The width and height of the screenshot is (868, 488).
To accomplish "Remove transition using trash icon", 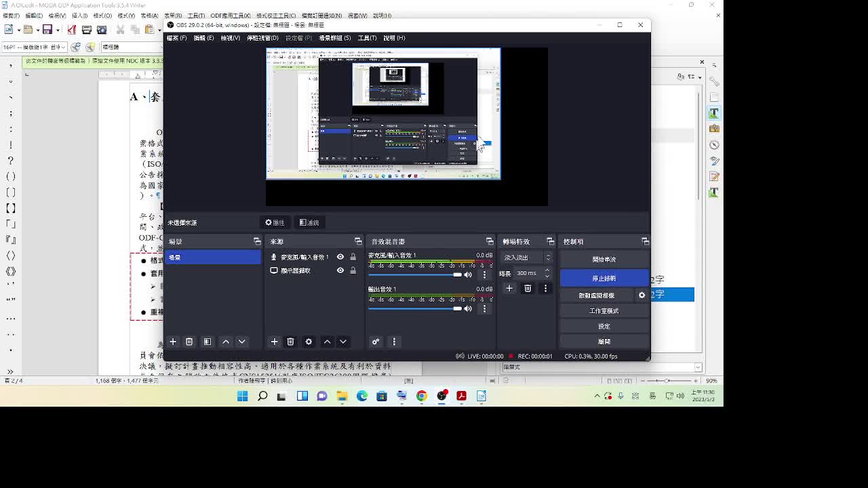I will coord(528,288).
